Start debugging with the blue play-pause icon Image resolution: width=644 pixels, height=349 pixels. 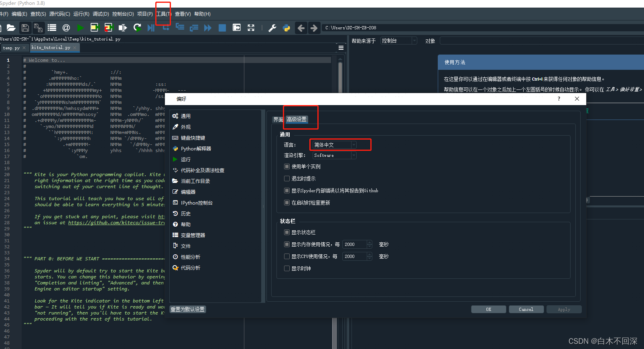151,28
